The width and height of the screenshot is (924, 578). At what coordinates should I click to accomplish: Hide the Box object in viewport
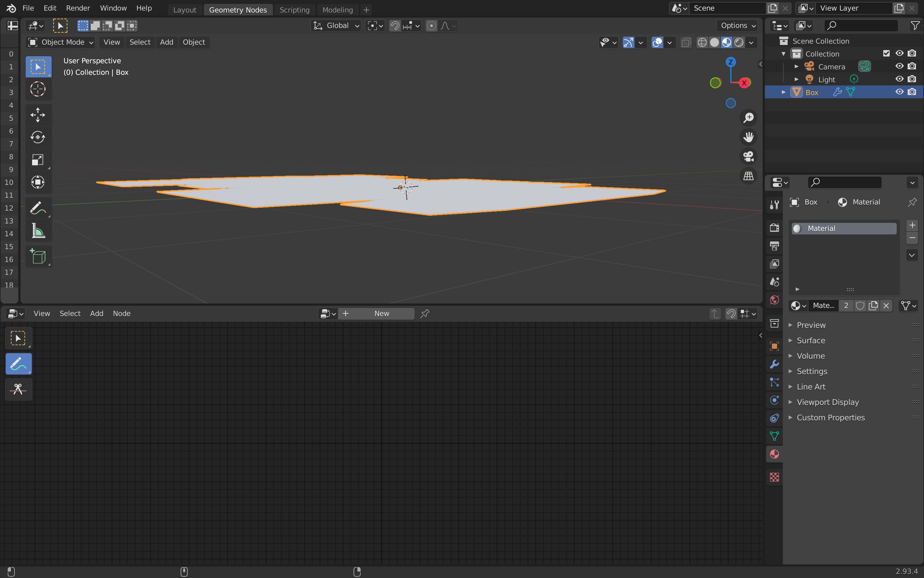point(900,92)
